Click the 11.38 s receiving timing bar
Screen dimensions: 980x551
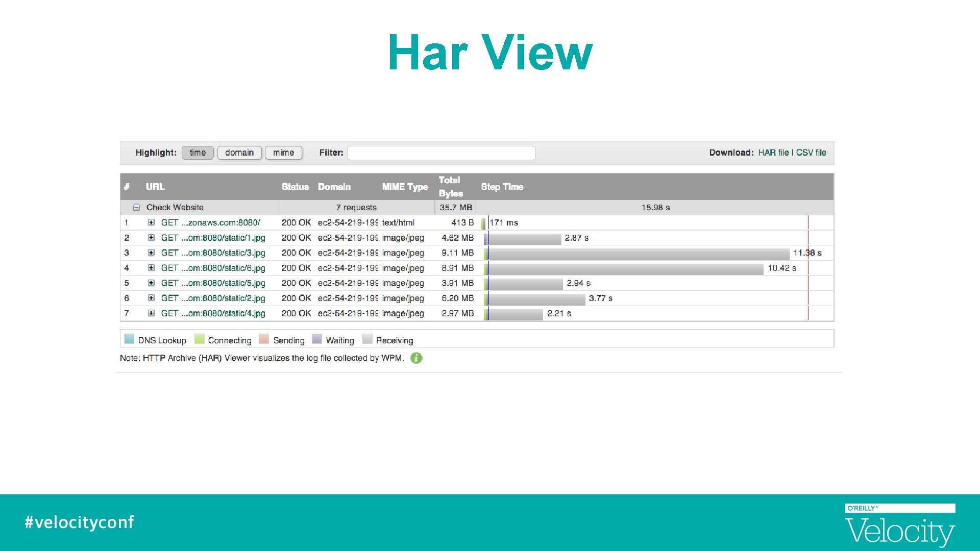[638, 253]
